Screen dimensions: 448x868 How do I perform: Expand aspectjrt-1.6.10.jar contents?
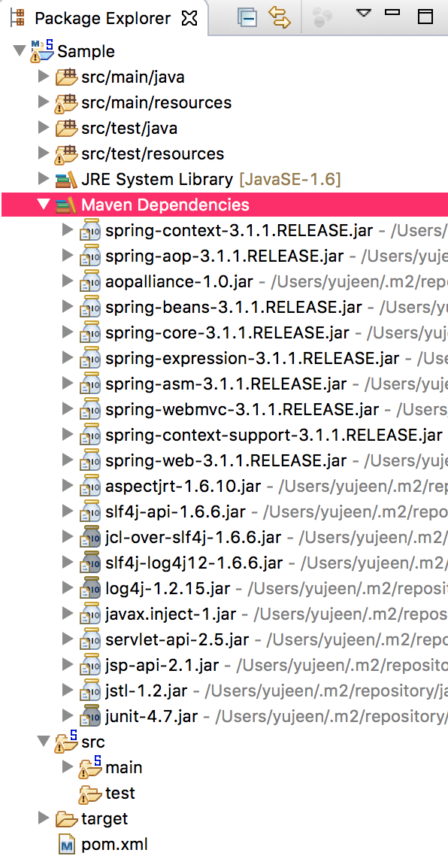point(68,486)
